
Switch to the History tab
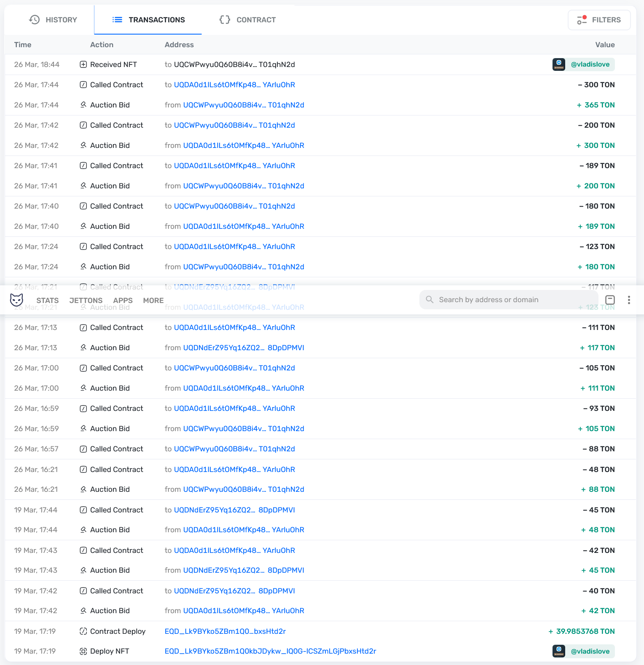pyautogui.click(x=53, y=20)
